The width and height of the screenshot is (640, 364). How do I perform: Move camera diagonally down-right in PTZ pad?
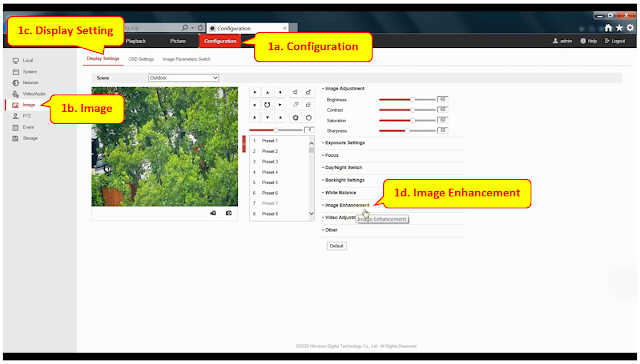tap(280, 118)
